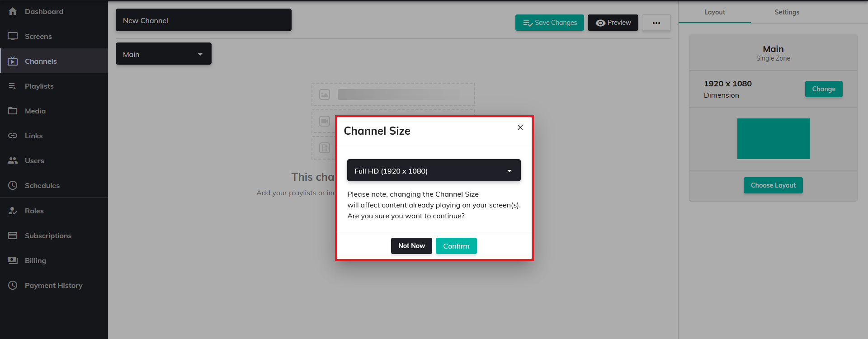Screen dimensions: 868x339
Task: Open Payment History in the sidebar
Action: click(53, 285)
